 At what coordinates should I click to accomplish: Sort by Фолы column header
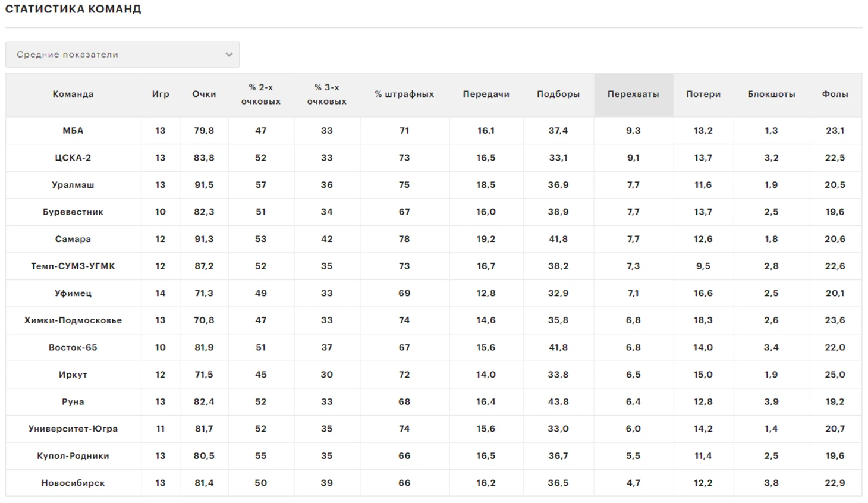(x=835, y=94)
